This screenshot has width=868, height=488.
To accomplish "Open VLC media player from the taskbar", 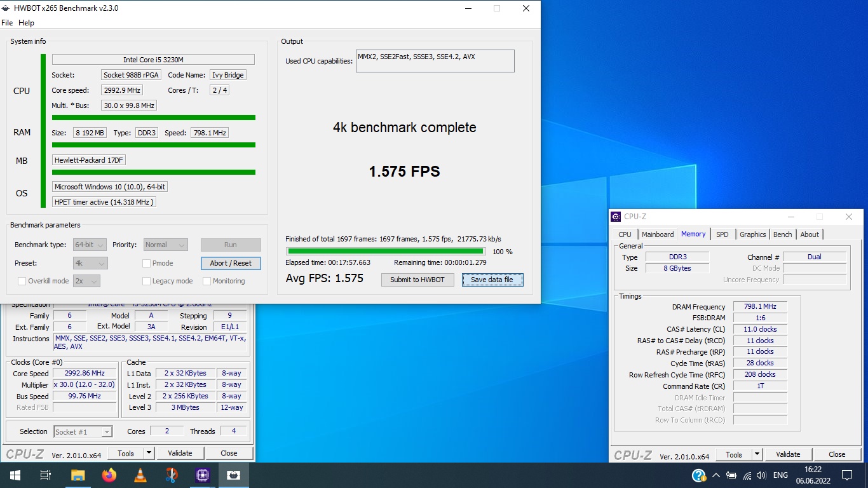I will point(140,475).
